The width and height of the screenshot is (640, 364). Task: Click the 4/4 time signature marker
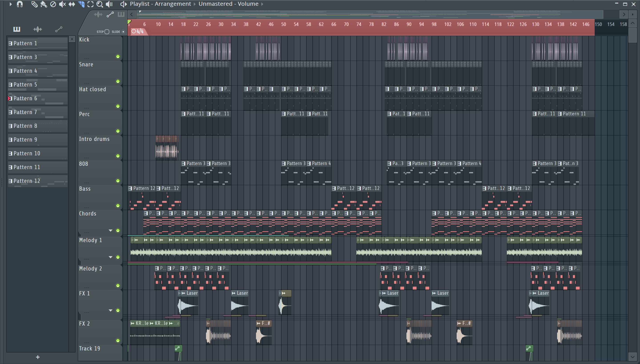click(138, 31)
